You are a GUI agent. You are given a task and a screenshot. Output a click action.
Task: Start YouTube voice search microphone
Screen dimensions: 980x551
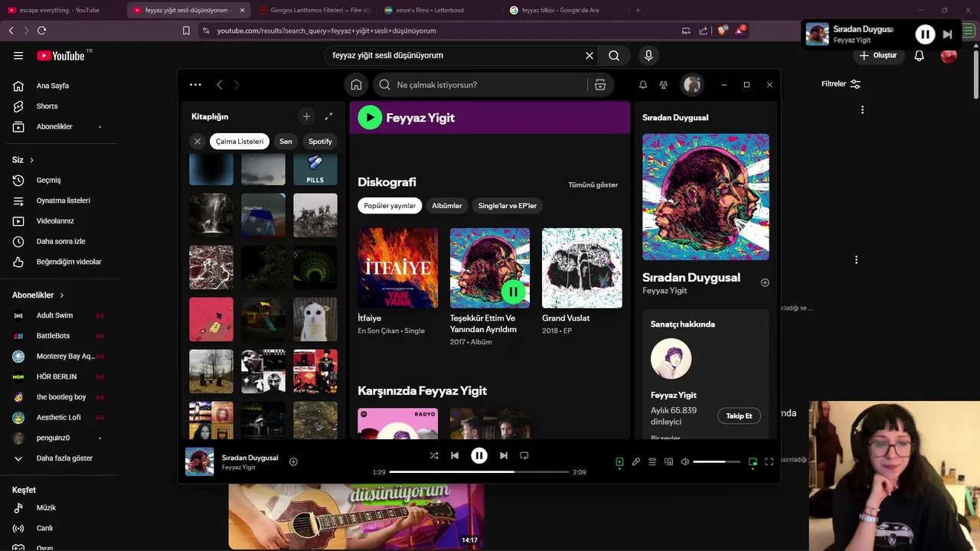648,55
